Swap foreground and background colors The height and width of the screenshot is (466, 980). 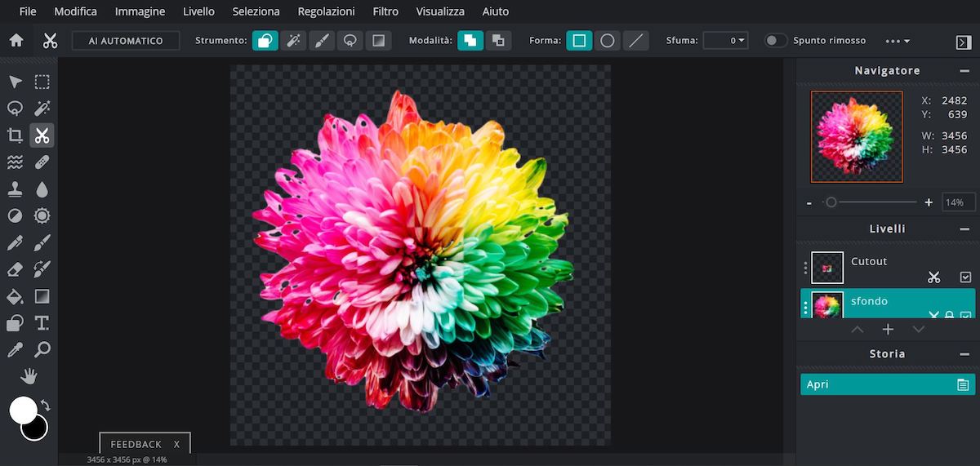coord(46,405)
